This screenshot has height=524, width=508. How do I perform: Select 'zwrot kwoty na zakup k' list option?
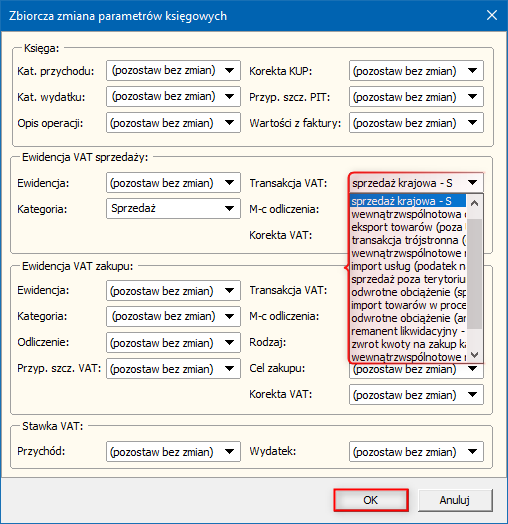[408, 344]
